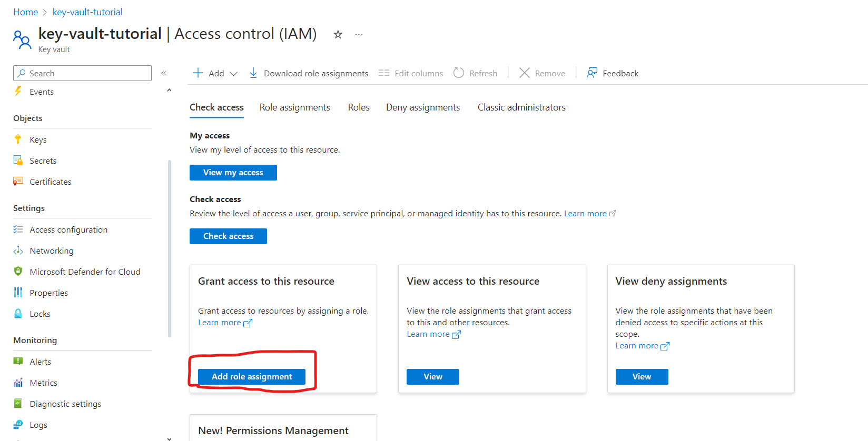Click the Add role assignment button
868x441 pixels.
point(252,377)
